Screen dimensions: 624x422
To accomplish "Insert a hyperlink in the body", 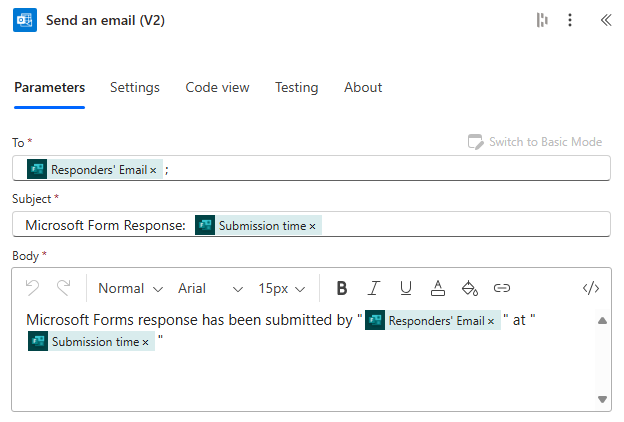I will pos(502,289).
